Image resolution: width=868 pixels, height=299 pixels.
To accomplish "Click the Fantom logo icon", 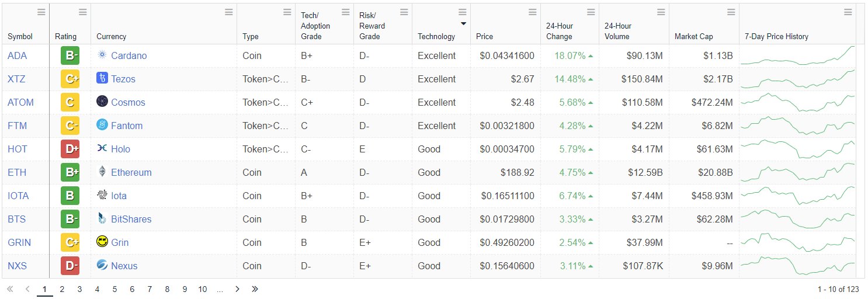I will (x=102, y=125).
